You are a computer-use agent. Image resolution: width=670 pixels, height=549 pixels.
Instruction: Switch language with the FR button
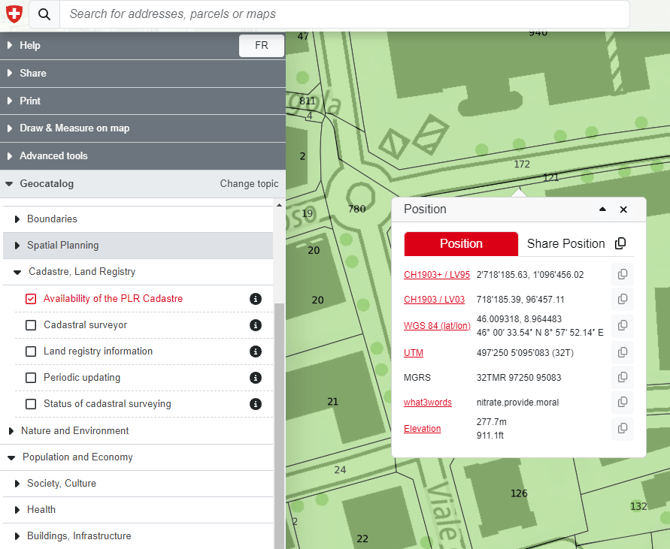pos(261,45)
